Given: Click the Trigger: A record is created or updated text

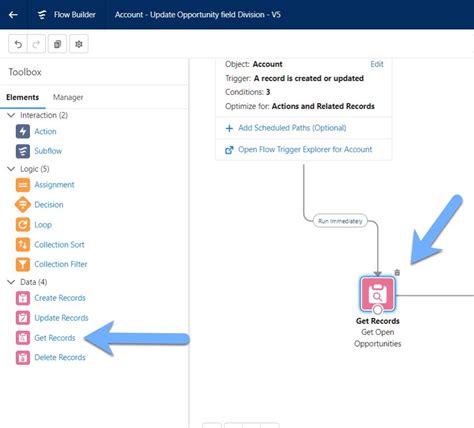Looking at the screenshot, I should coord(294,78).
